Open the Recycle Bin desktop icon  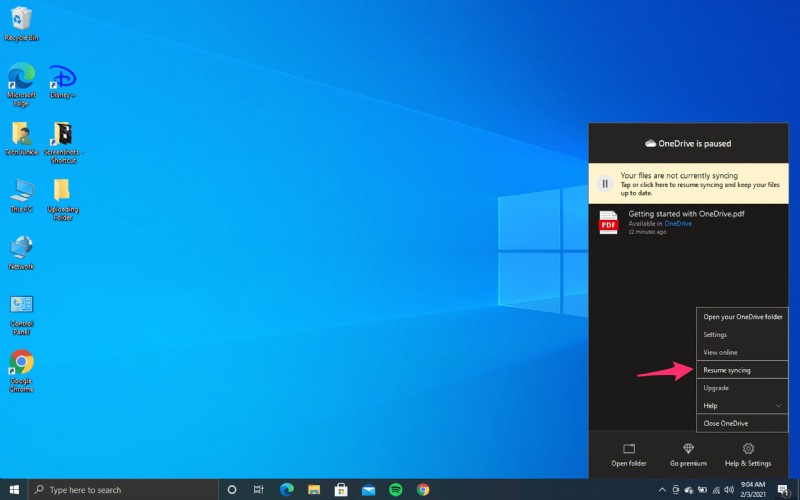21,23
